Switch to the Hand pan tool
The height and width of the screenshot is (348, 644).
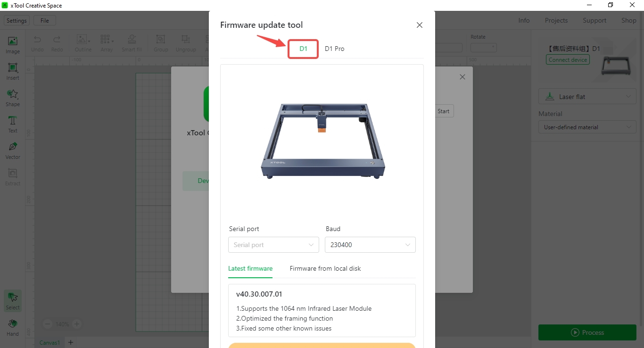click(x=13, y=327)
